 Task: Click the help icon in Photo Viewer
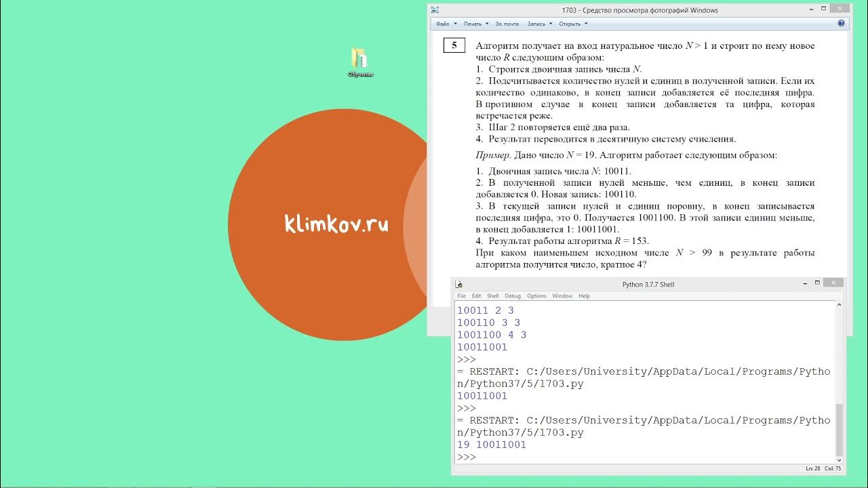(841, 24)
